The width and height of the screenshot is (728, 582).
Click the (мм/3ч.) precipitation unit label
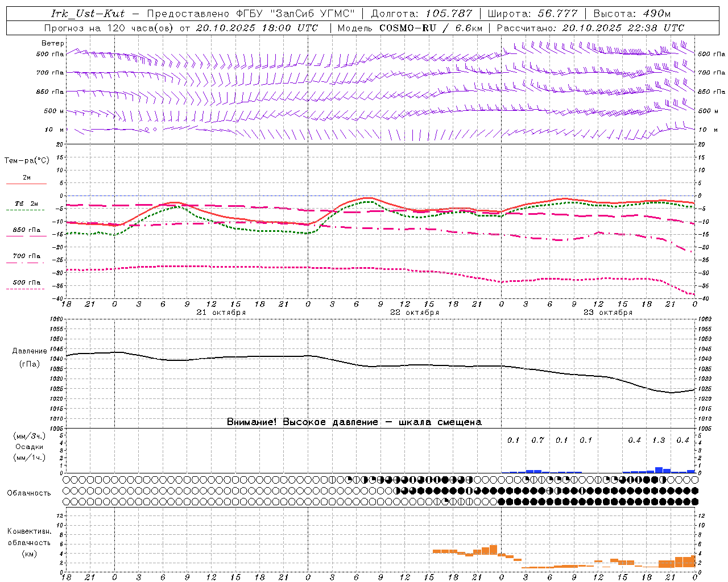pyautogui.click(x=30, y=436)
